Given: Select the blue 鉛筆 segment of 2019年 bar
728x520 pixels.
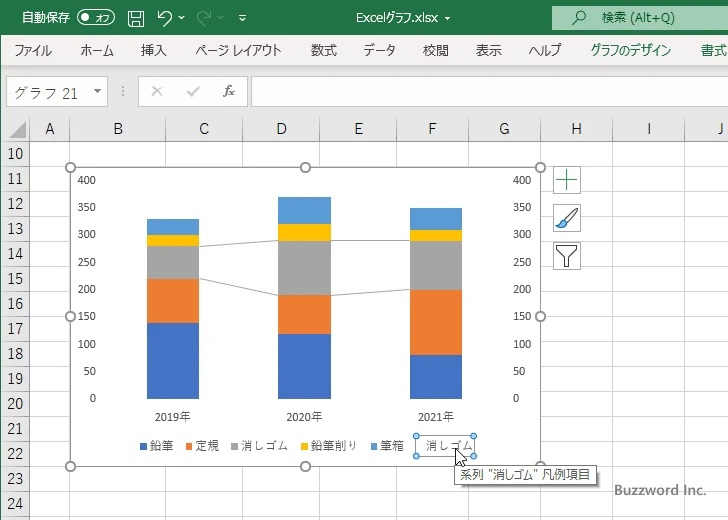Looking at the screenshot, I should [x=173, y=361].
